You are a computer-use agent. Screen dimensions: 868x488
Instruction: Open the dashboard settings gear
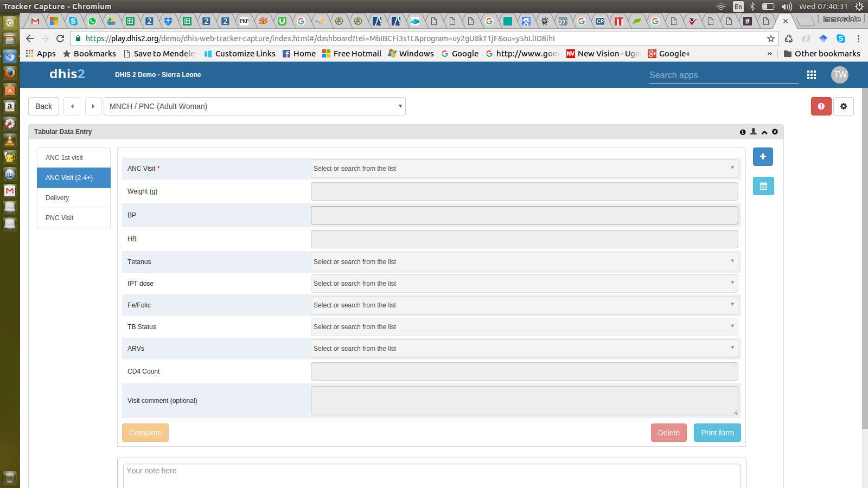pos(844,106)
